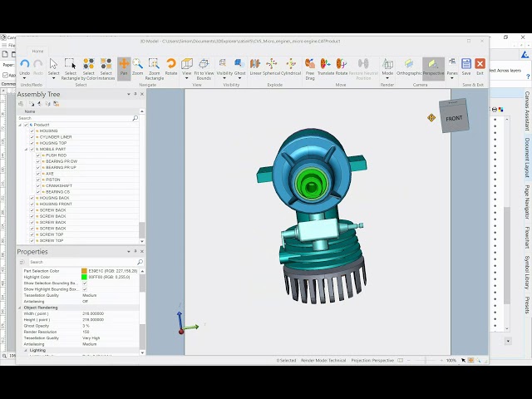532x399 pixels.
Task: Click the Undo arrow icon
Action: click(25, 64)
